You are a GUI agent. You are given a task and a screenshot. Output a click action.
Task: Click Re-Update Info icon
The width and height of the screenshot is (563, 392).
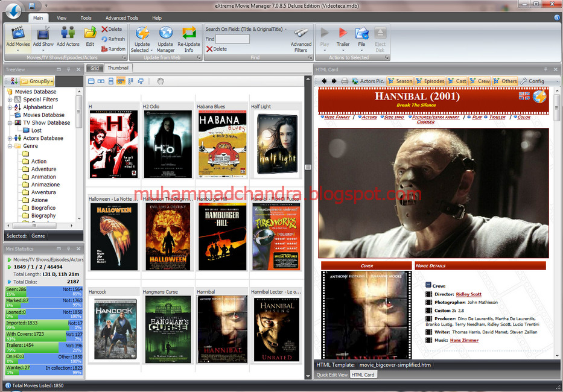(189, 33)
